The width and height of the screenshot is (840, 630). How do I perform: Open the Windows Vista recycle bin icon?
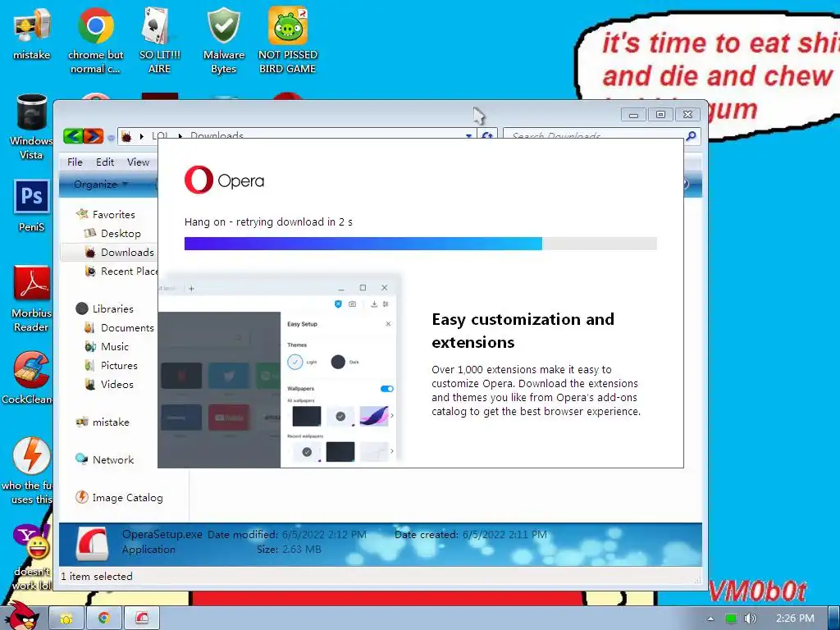point(31,127)
